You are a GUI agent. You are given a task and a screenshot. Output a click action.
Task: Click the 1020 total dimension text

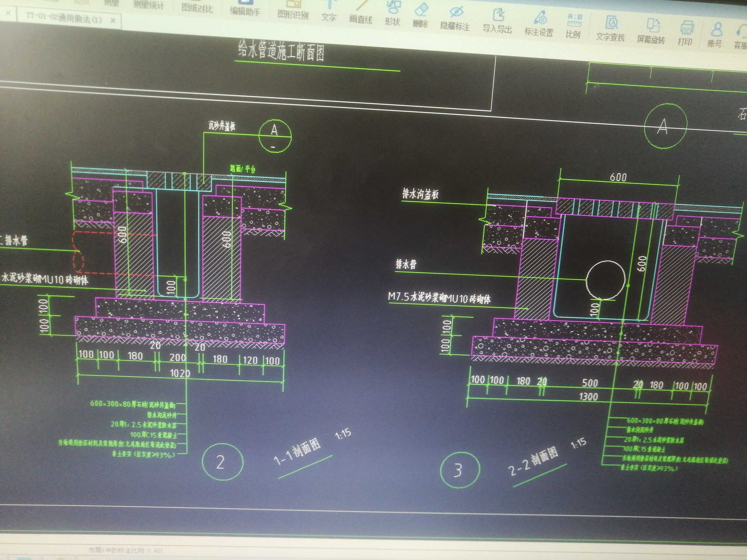180,373
